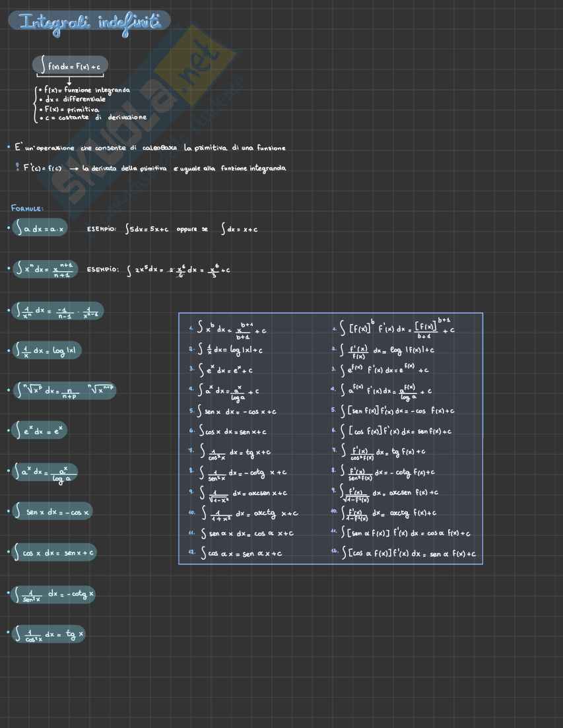Click the highlighted ∫1/x dx = log|x| formula

[46, 350]
